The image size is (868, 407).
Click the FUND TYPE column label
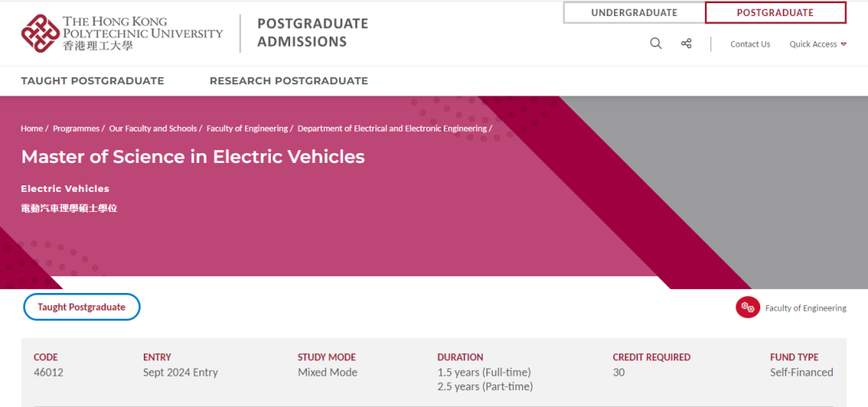click(794, 357)
